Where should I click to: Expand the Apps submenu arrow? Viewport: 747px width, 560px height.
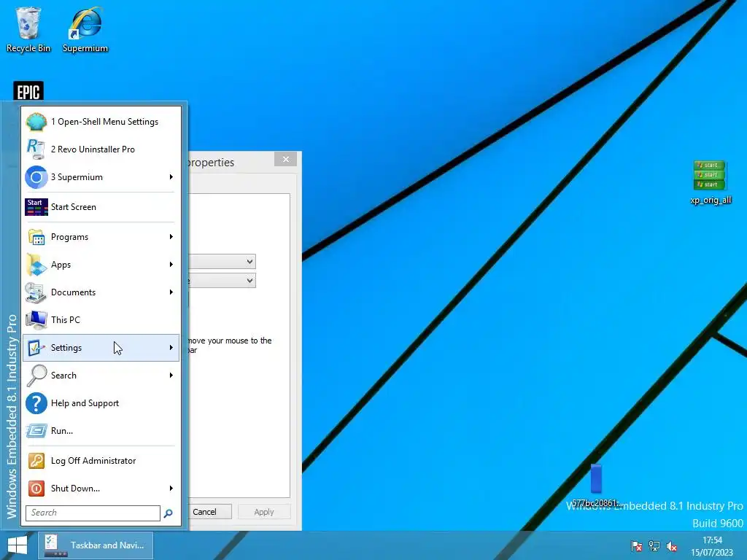[171, 265]
